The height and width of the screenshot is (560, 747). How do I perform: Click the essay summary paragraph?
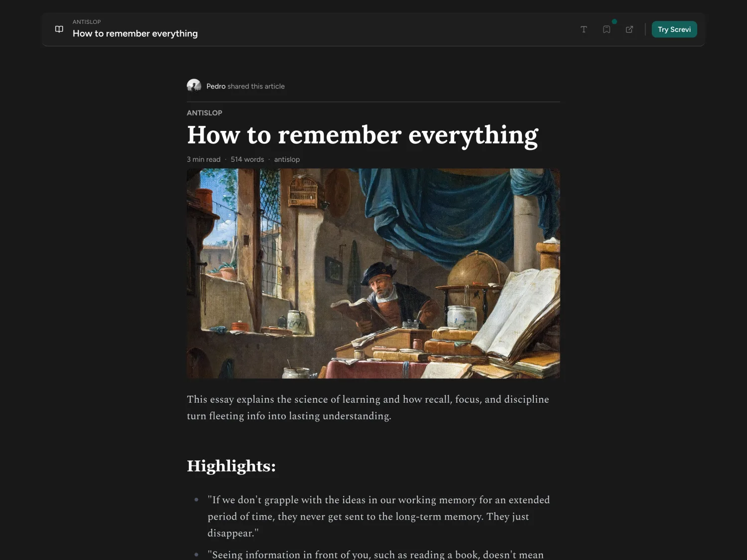pyautogui.click(x=368, y=407)
